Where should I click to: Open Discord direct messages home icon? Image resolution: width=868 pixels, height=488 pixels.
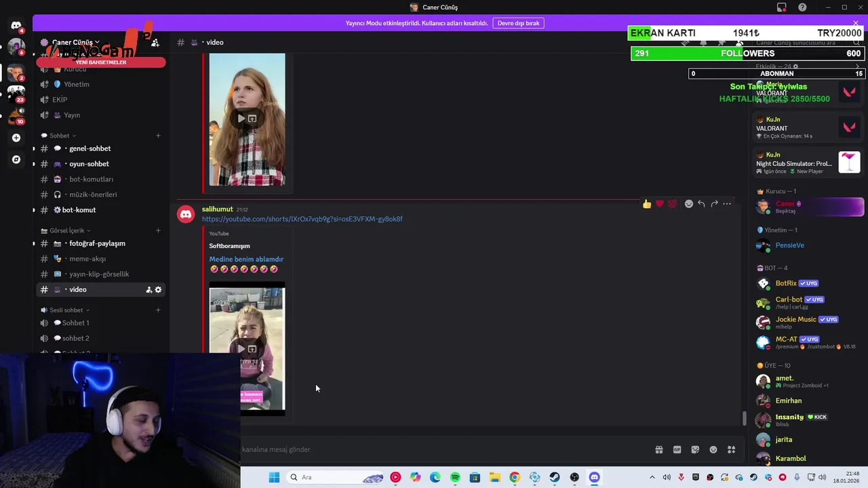click(16, 26)
